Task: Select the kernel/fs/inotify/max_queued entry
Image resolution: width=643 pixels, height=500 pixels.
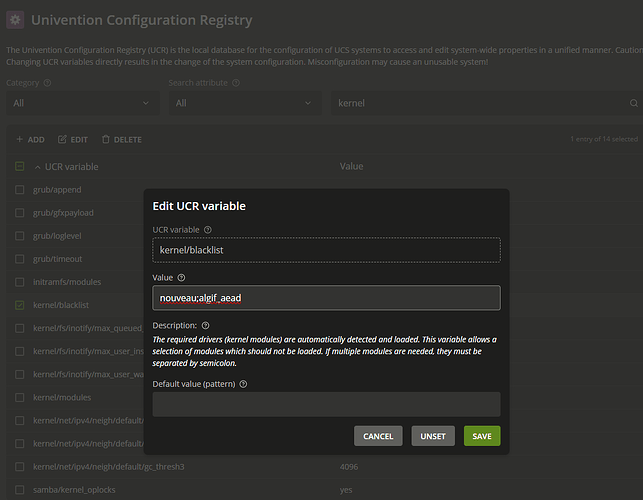Action: 88,328
